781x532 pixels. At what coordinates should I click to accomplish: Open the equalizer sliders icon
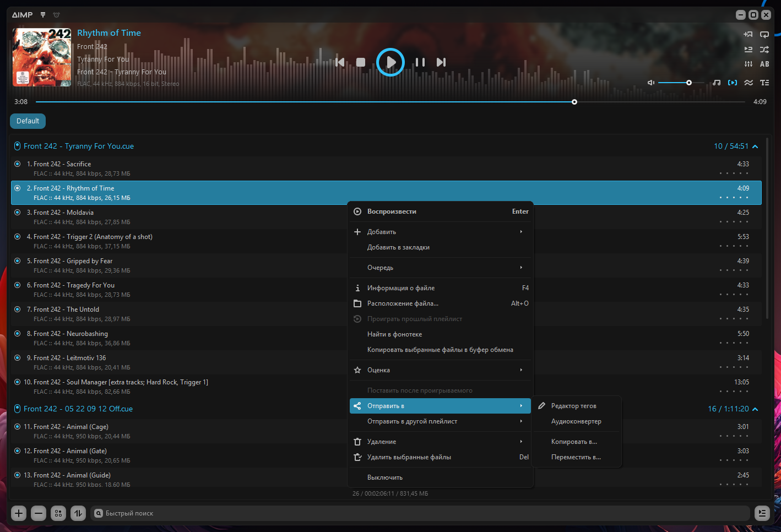pyautogui.click(x=748, y=64)
